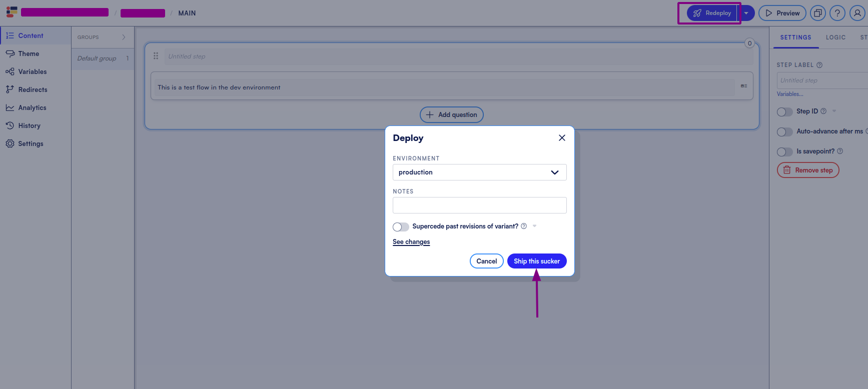Screen dimensions: 868x389
Task: Click the Preview button
Action: (782, 13)
